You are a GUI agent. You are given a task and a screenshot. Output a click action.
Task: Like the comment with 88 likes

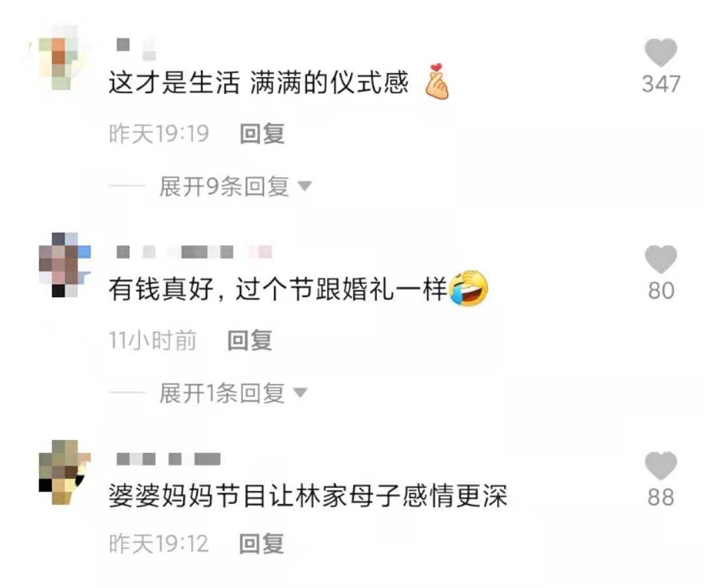pyautogui.click(x=660, y=465)
